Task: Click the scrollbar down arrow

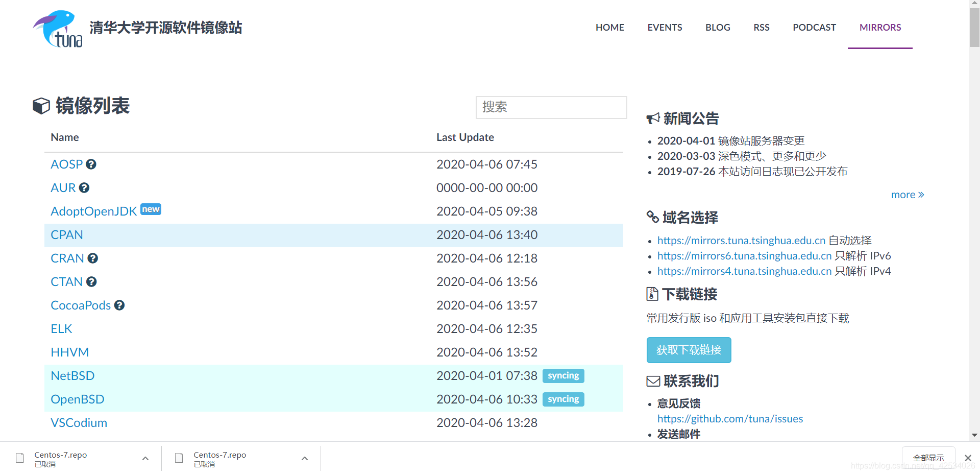Action: pos(974,436)
